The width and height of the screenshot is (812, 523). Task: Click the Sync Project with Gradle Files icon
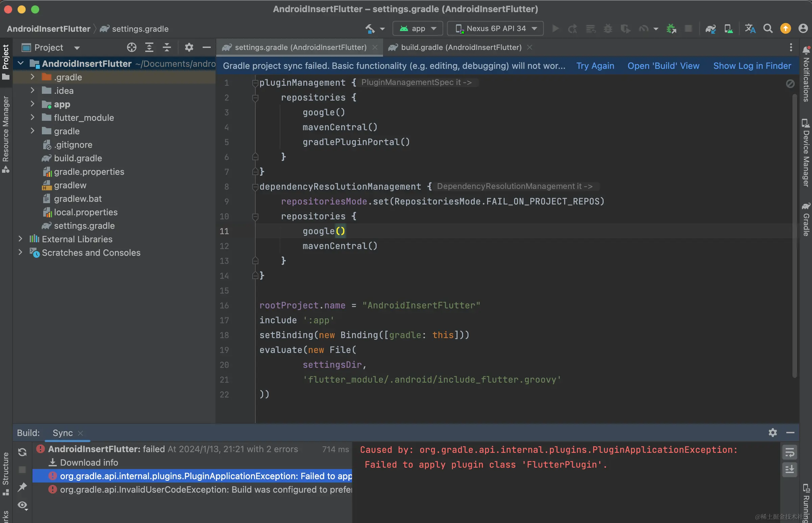(x=710, y=29)
